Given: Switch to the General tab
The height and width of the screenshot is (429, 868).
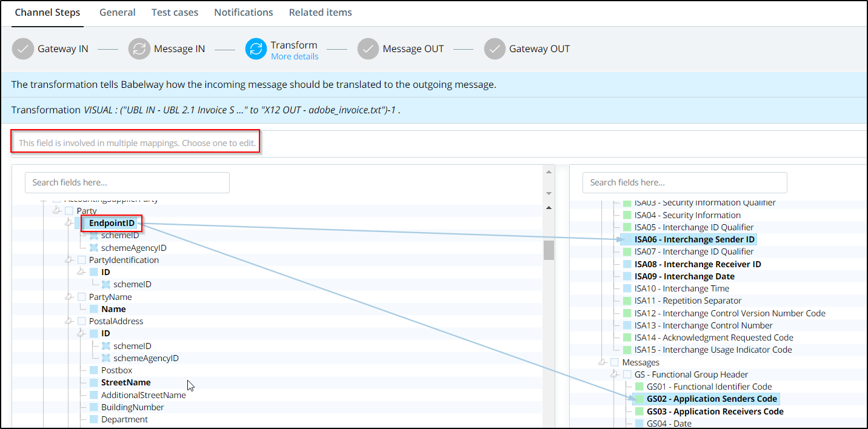Looking at the screenshot, I should (117, 12).
